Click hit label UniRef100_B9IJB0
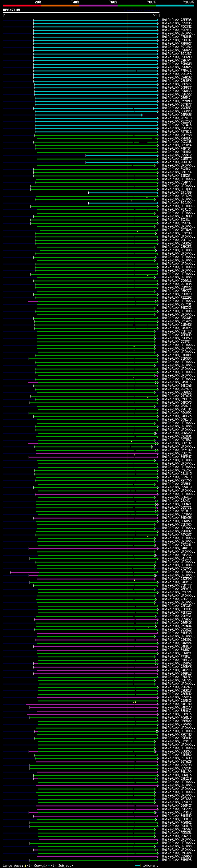 pyautogui.click(x=177, y=47)
